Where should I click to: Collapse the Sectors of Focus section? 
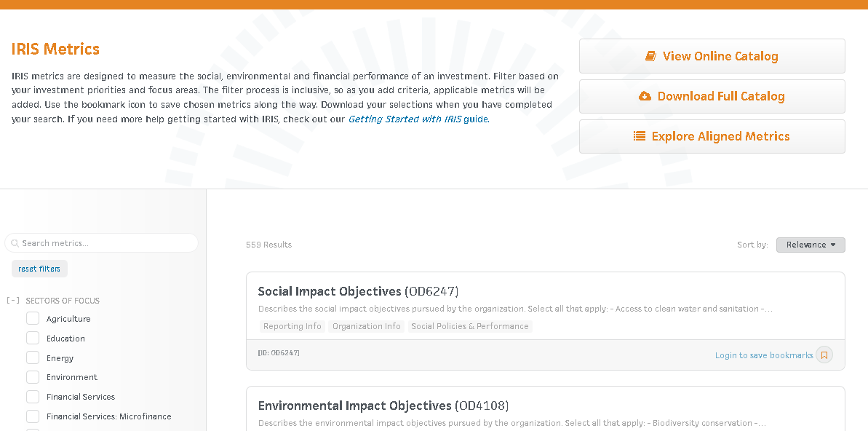(13, 301)
